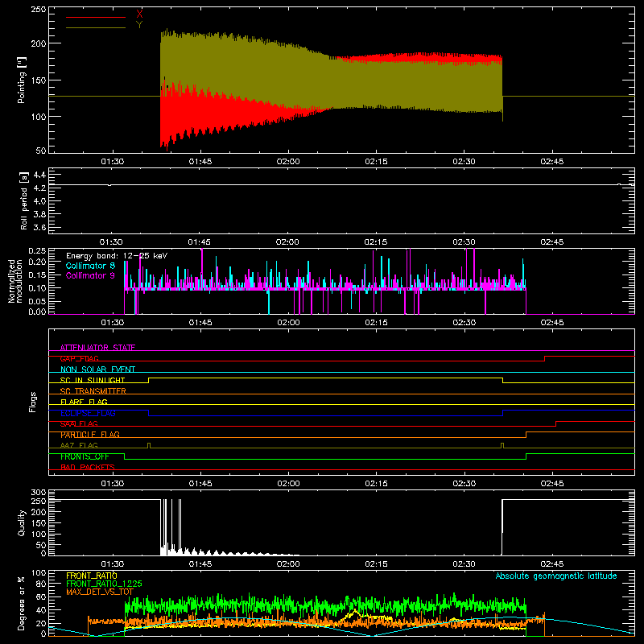Click the red X legend line
The height and width of the screenshot is (644, 644).
click(x=96, y=17)
